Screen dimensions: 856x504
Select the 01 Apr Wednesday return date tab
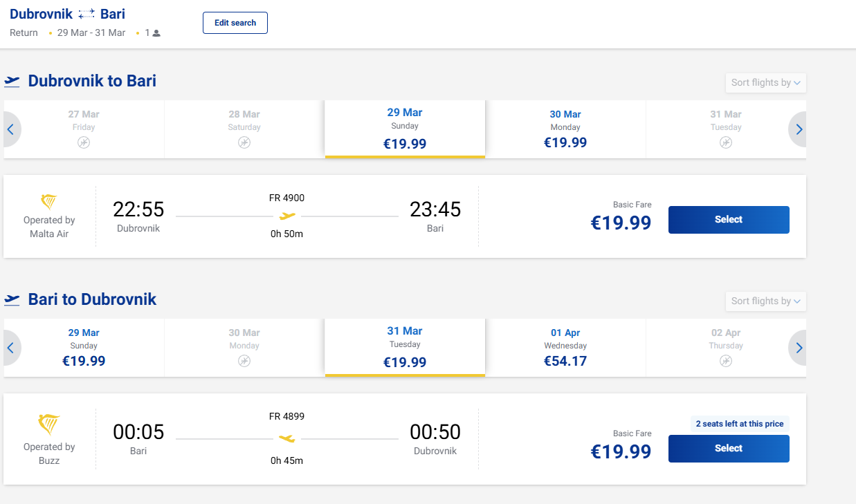click(x=565, y=348)
